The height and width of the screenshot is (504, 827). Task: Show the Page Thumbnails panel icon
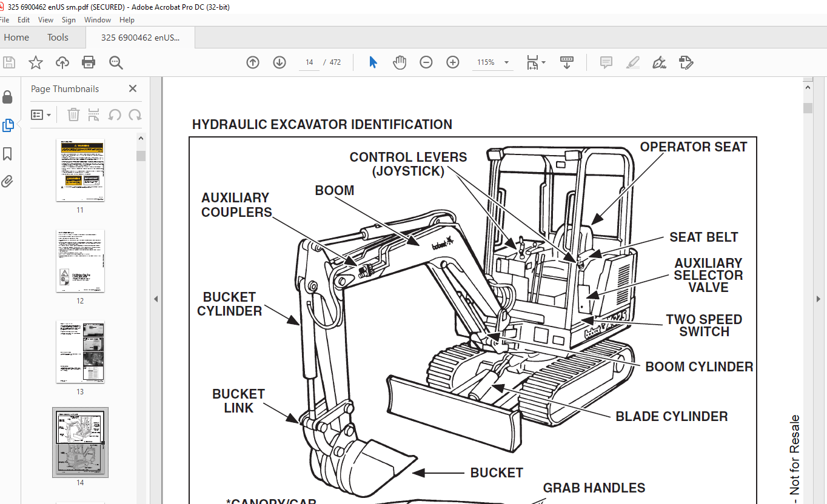click(x=7, y=125)
